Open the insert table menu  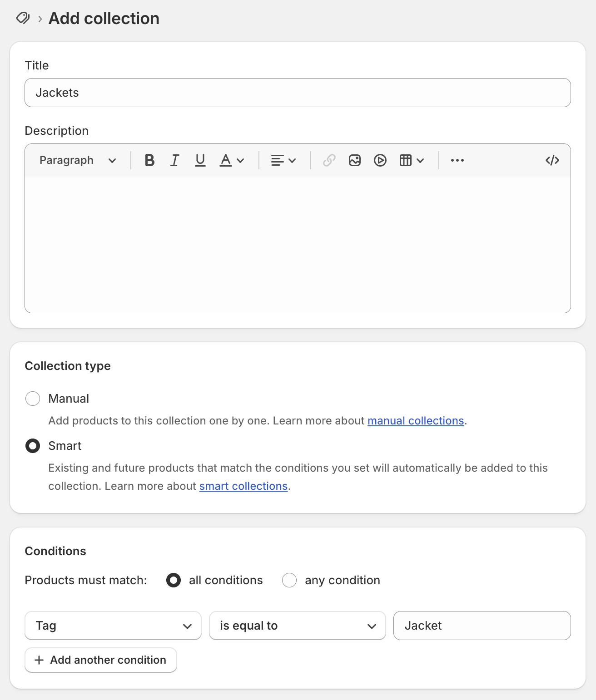point(412,160)
